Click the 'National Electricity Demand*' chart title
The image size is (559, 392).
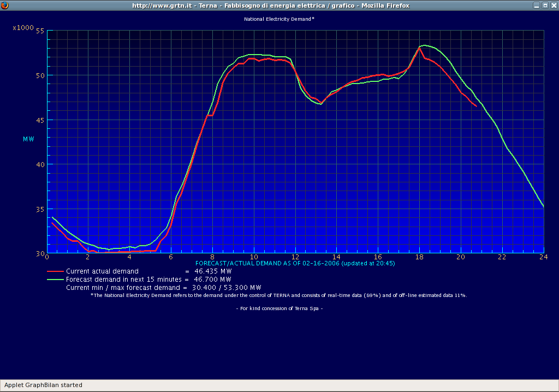point(279,19)
